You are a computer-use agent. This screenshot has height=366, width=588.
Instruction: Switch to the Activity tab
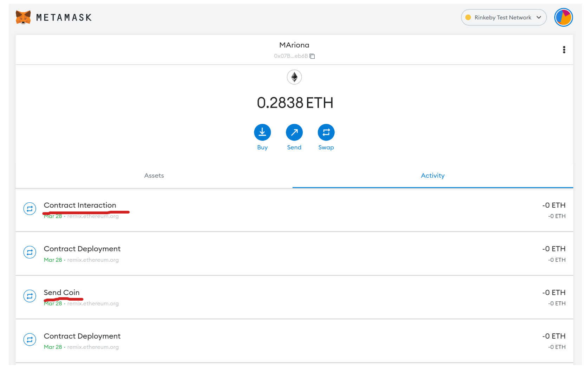click(432, 175)
